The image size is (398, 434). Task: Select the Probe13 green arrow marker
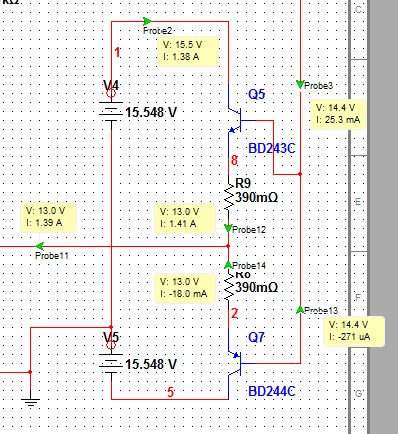(x=300, y=310)
